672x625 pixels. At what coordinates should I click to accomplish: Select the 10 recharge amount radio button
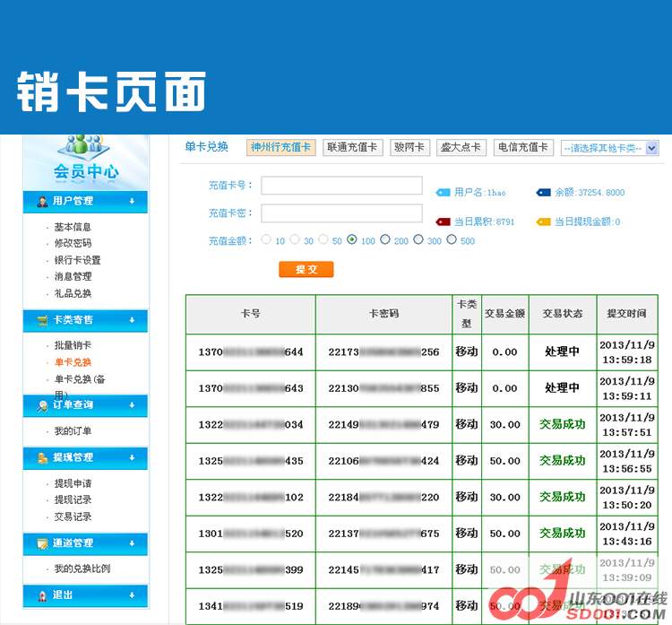point(266,240)
